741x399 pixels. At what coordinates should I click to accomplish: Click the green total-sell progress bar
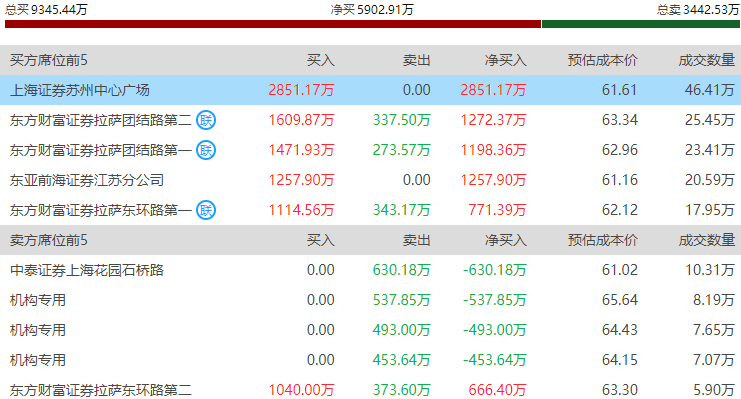pyautogui.click(x=641, y=24)
